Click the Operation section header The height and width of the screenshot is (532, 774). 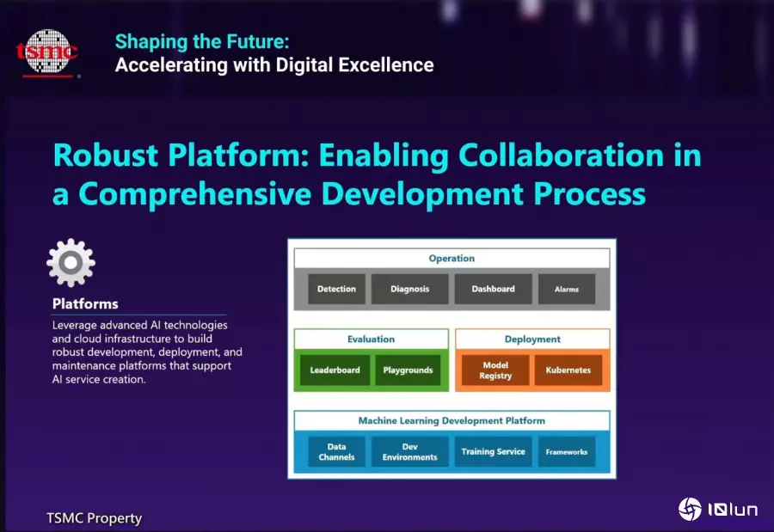451,258
